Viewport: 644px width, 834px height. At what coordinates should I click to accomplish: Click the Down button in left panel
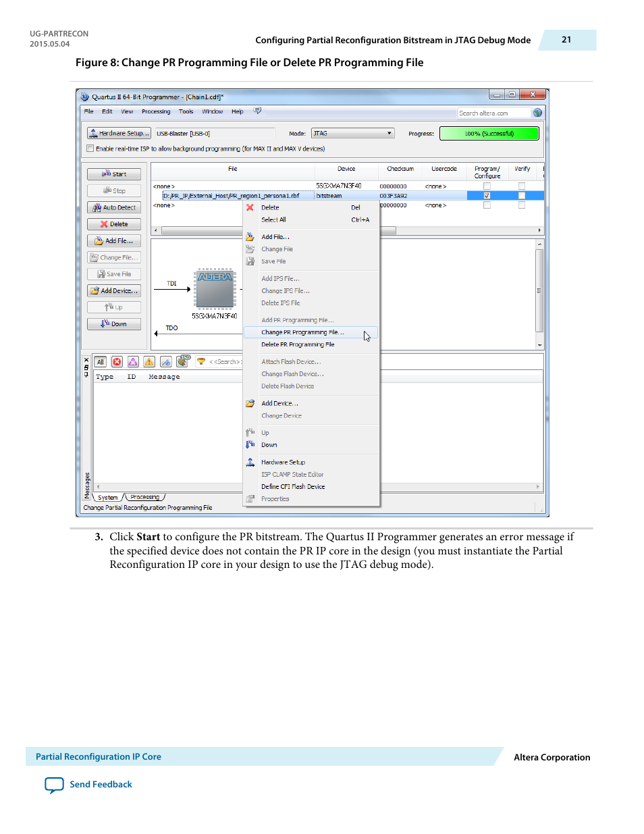click(x=114, y=323)
